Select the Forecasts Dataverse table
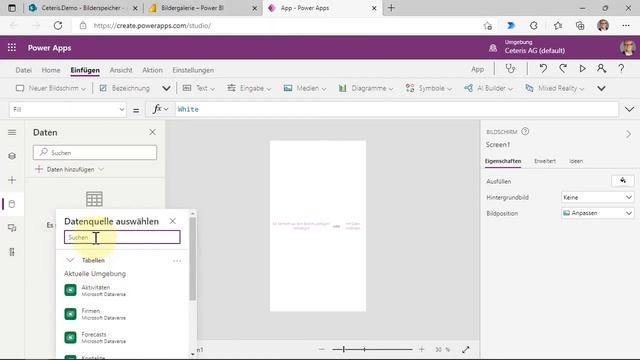 click(122, 338)
